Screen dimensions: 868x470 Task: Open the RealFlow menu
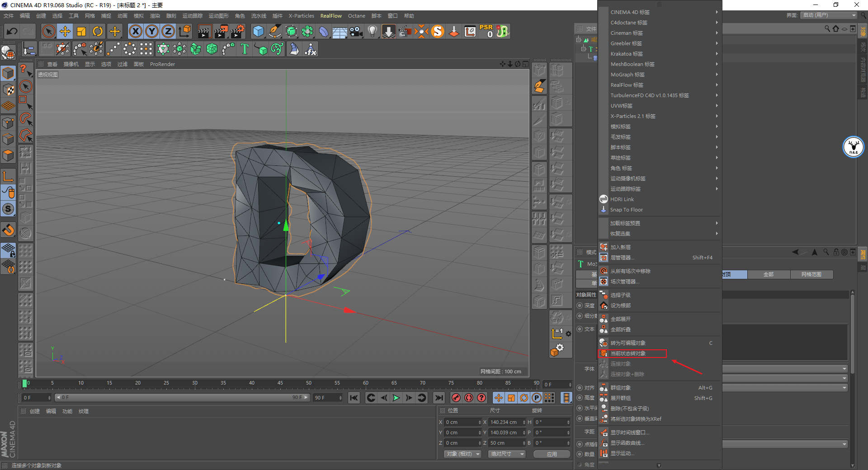click(331, 16)
